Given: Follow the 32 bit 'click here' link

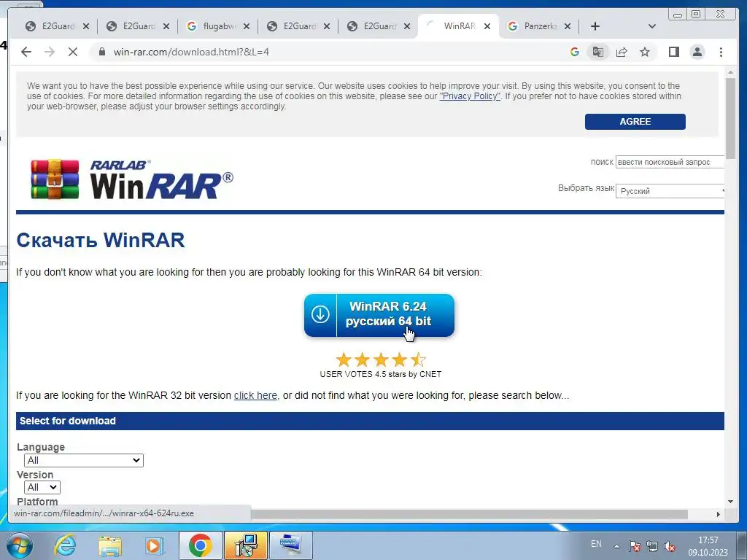Looking at the screenshot, I should coord(255,395).
